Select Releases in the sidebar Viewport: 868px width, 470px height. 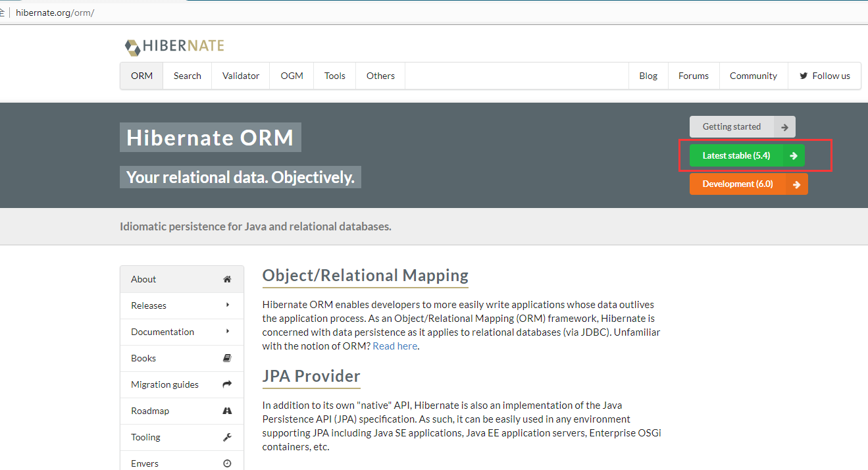(x=182, y=305)
